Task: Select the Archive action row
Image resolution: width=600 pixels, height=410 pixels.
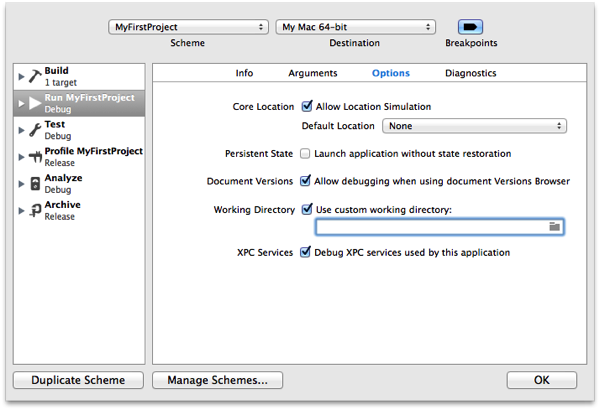Action: [79, 211]
